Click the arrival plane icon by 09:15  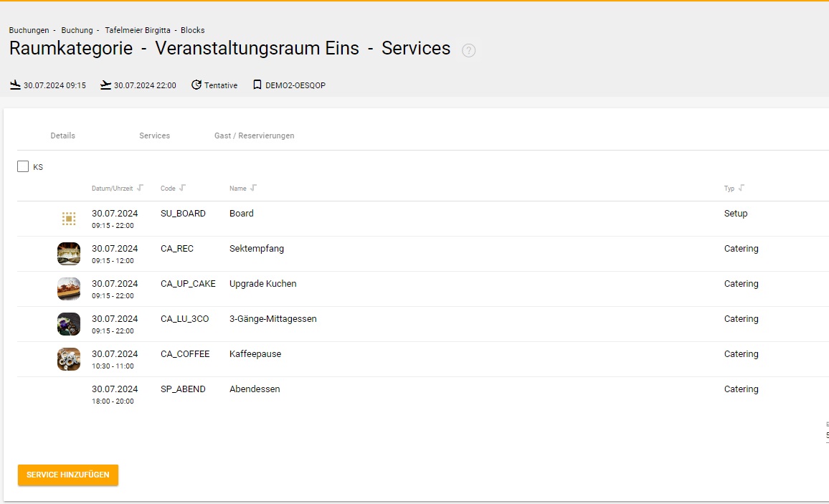(15, 85)
